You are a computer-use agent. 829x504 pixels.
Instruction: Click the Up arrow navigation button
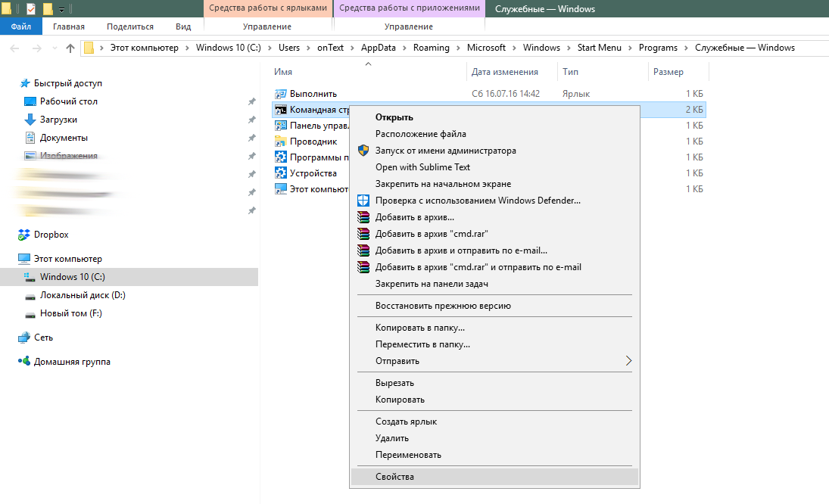70,48
